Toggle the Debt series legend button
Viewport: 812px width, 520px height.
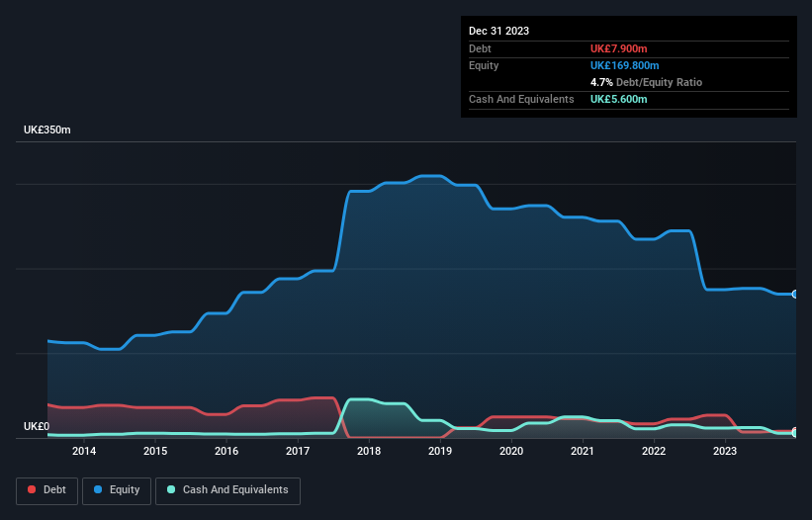click(x=47, y=490)
